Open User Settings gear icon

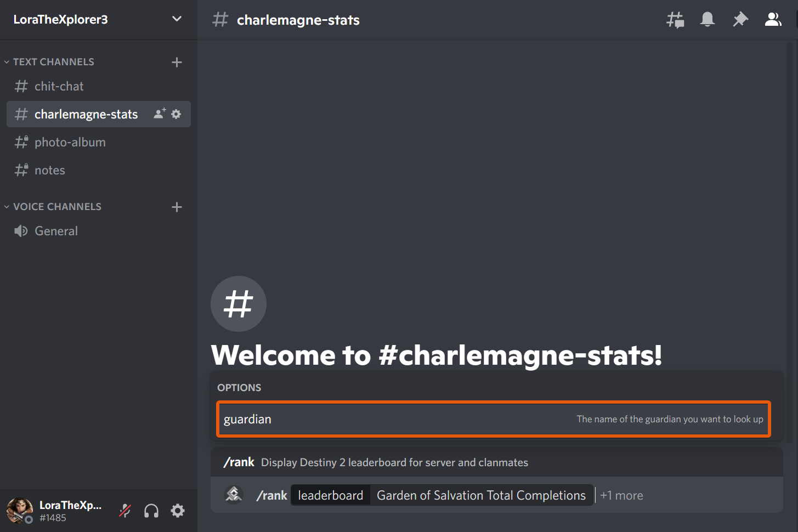[x=178, y=511]
